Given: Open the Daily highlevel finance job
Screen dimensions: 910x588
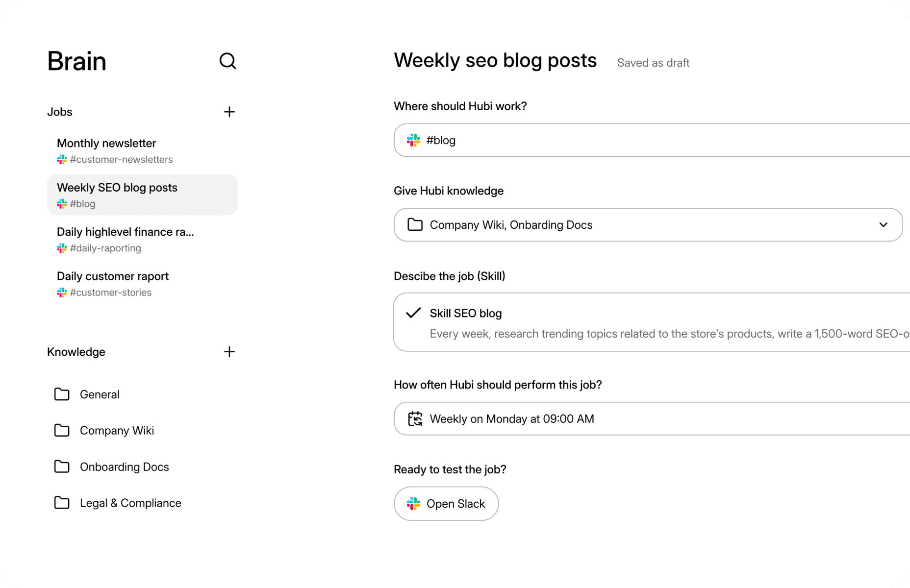Looking at the screenshot, I should point(142,240).
